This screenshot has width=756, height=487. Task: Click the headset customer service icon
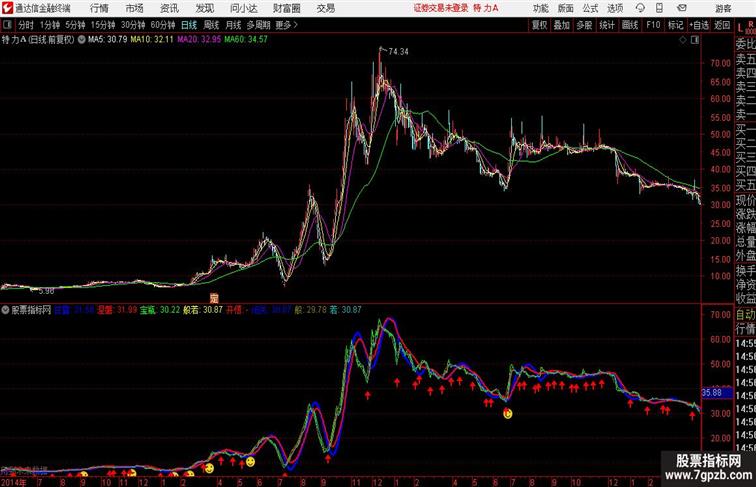click(x=640, y=8)
